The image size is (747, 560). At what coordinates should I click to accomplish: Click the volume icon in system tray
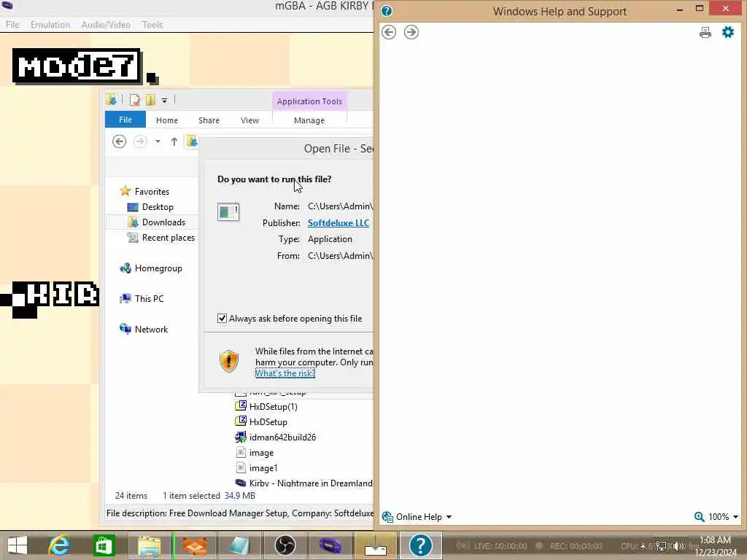pyautogui.click(x=678, y=545)
